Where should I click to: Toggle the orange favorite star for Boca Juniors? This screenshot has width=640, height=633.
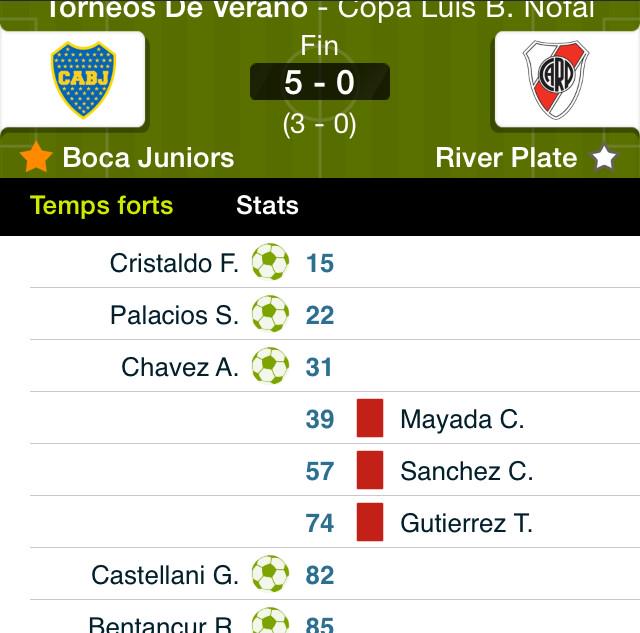click(36, 156)
